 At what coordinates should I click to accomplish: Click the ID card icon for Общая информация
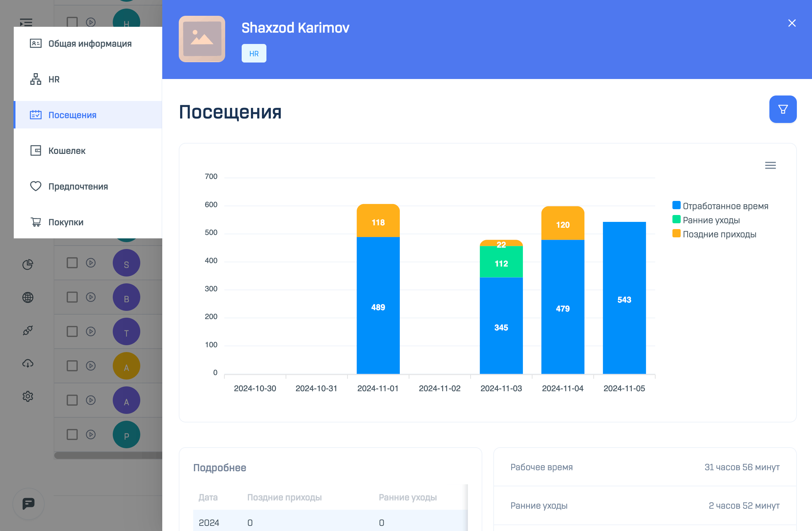coord(36,43)
